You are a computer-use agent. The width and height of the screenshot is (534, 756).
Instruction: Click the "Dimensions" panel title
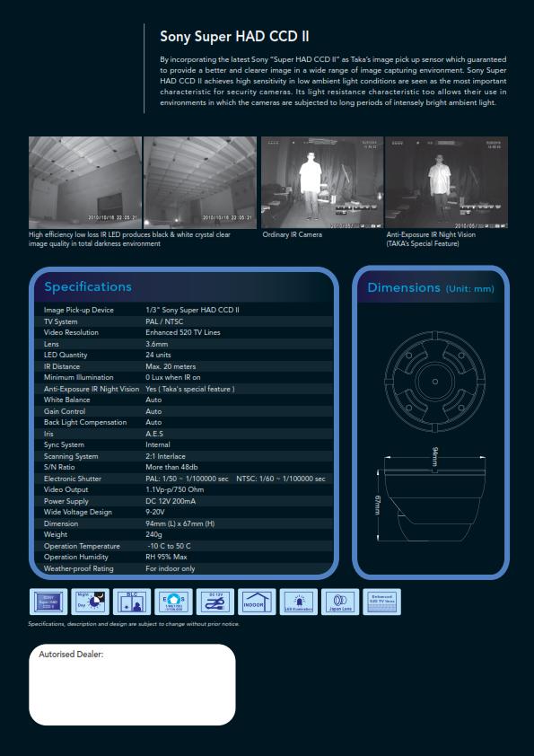[x=404, y=288]
